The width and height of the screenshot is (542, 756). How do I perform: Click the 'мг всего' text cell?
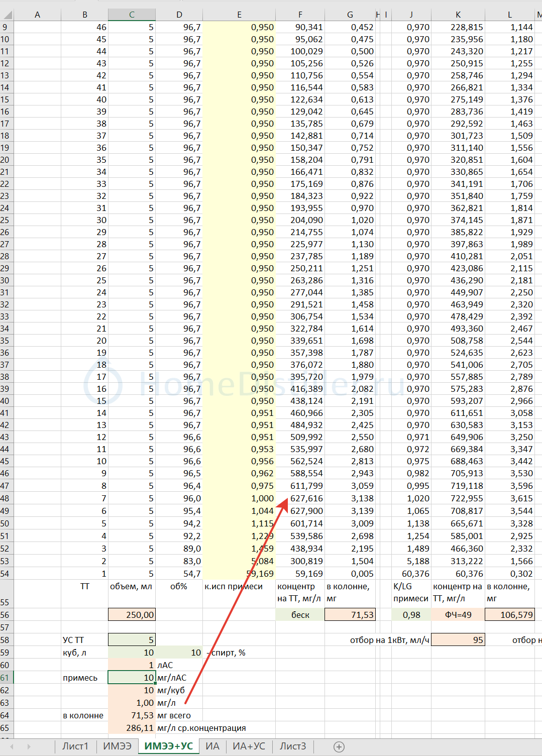(179, 715)
